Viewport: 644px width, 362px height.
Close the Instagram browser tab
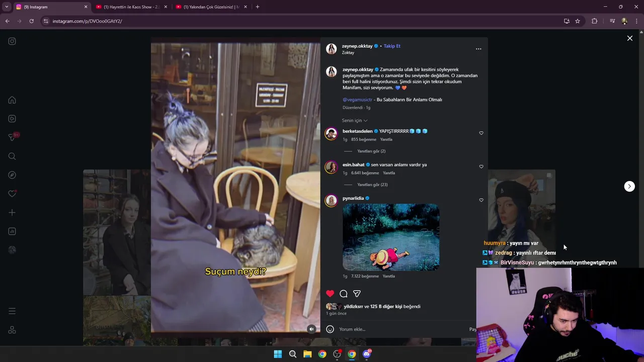click(x=86, y=7)
